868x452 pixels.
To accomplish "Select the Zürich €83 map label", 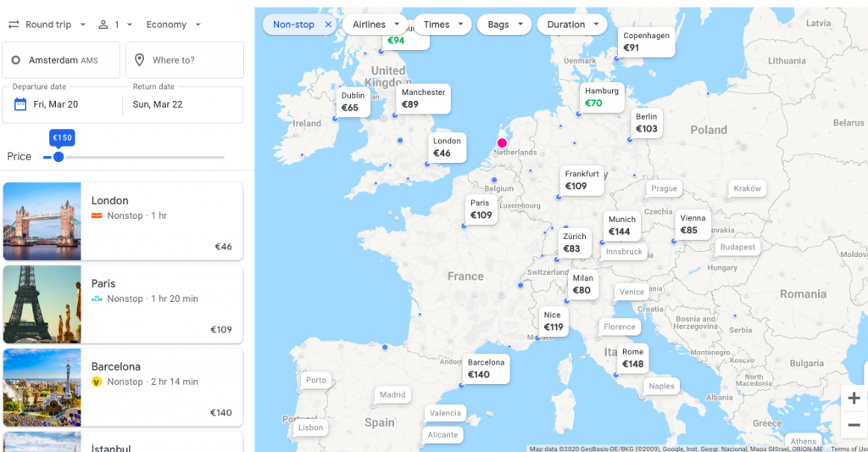I will point(575,243).
